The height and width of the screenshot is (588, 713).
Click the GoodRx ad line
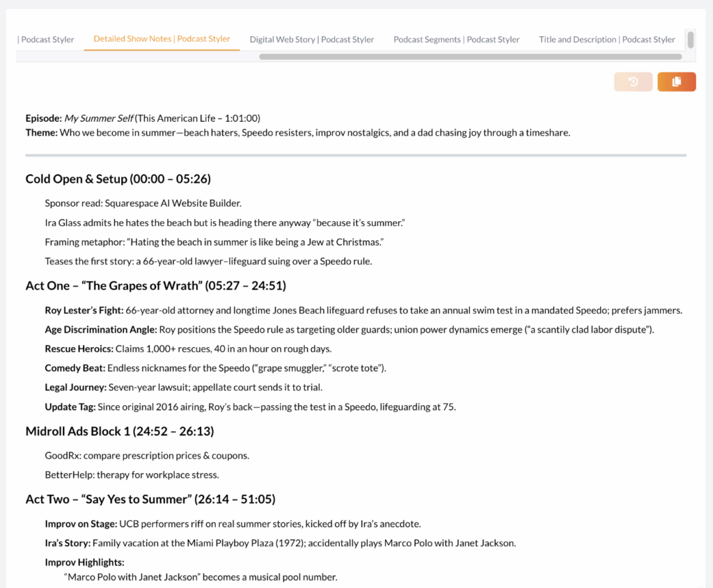pos(147,456)
